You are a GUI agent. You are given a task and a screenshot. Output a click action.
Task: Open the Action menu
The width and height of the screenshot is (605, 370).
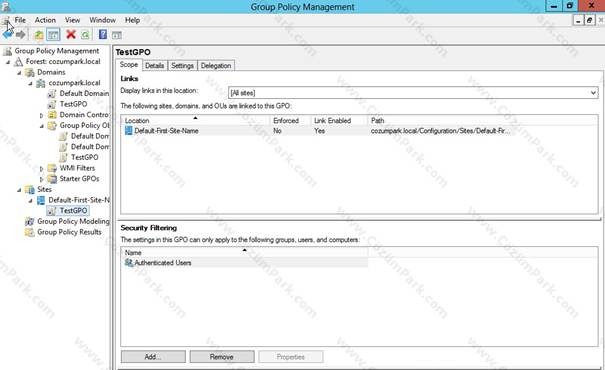tap(45, 20)
